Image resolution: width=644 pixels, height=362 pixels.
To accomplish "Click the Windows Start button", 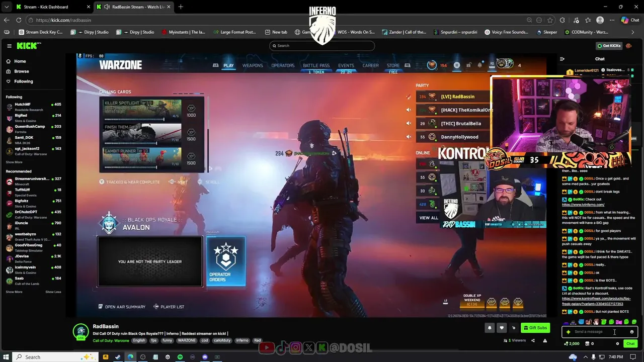I will tap(6, 357).
